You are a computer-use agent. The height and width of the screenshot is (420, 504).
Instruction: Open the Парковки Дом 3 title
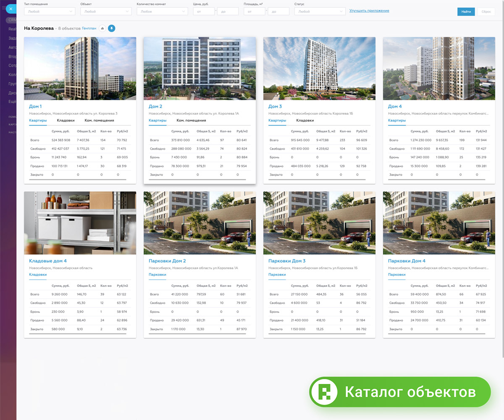tap(287, 261)
